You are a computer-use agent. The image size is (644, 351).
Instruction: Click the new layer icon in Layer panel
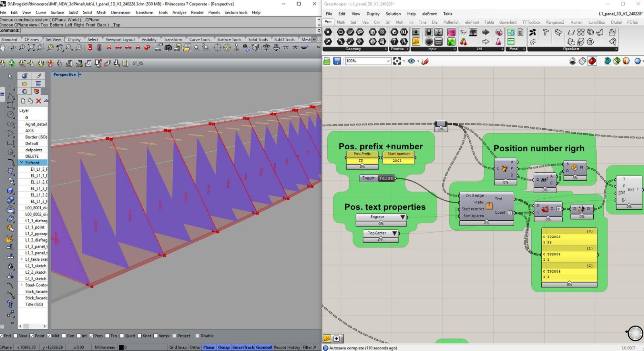[x=23, y=101]
